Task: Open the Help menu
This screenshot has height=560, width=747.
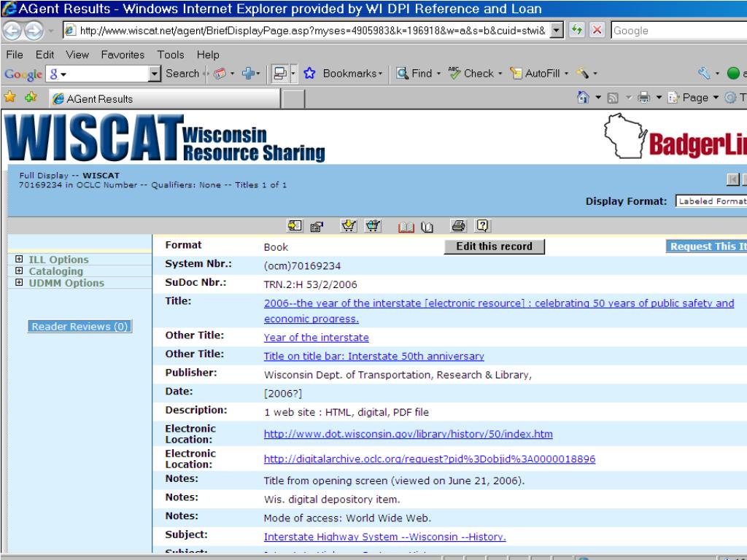Action: pyautogui.click(x=208, y=55)
